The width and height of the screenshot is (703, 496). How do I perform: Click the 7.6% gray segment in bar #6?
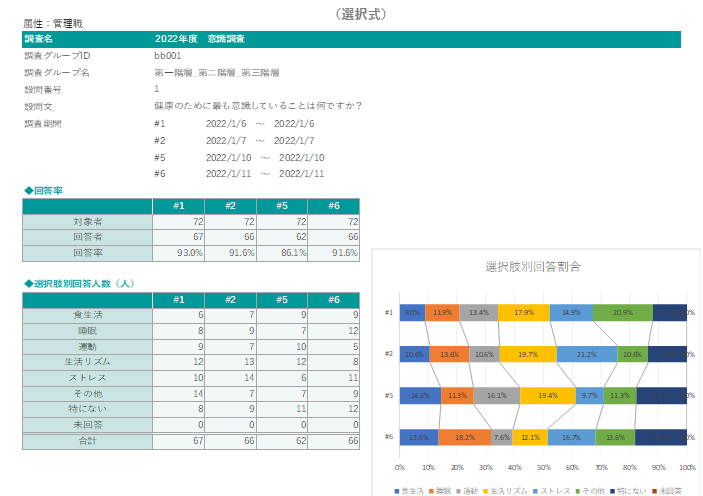[502, 437]
